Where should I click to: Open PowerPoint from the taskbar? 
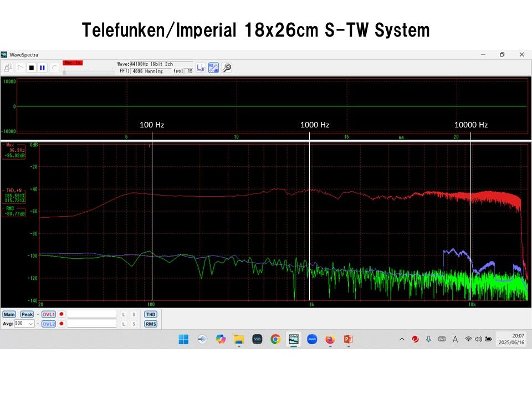click(x=349, y=339)
